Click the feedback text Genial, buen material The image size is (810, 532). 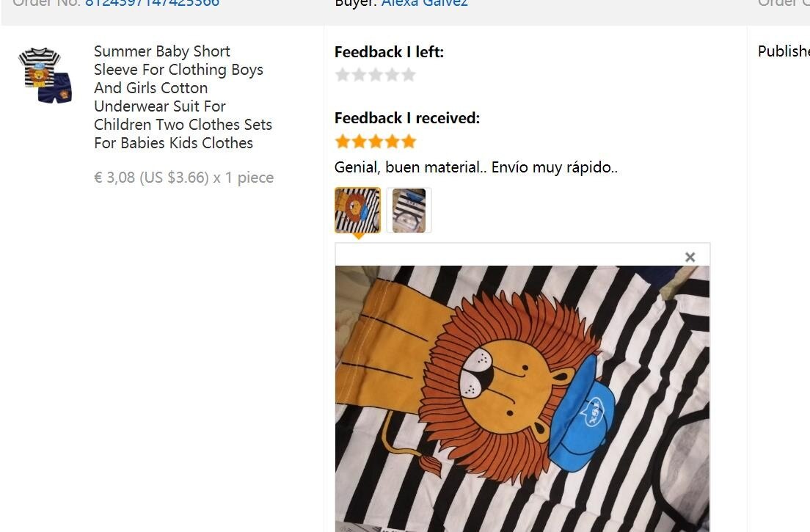click(475, 167)
